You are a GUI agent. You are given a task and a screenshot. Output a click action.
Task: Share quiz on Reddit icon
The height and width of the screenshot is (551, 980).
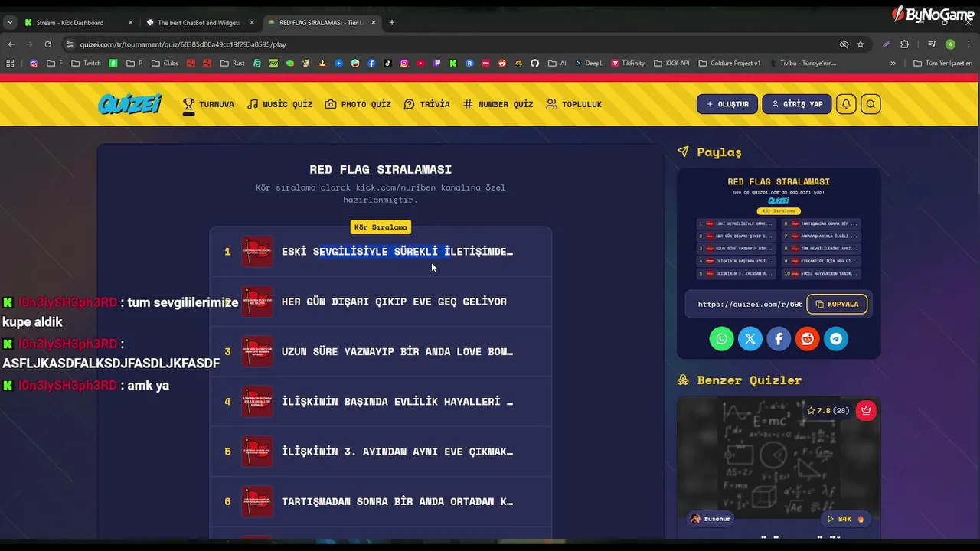[807, 339]
